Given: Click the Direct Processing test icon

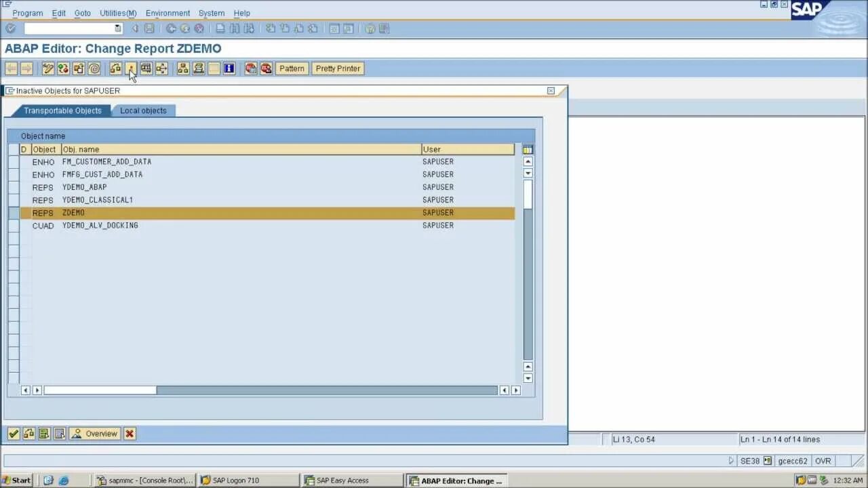Looking at the screenshot, I should [146, 68].
